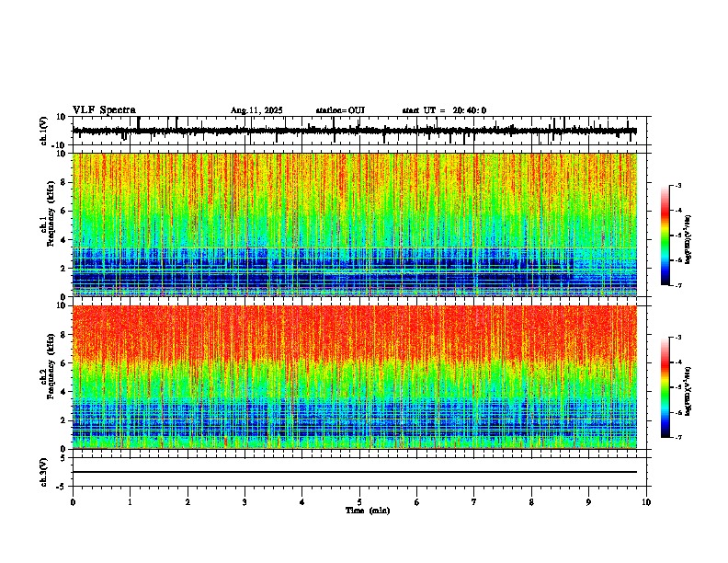Click the flat ch.3 voltage line
728x563 pixels.
pos(355,472)
